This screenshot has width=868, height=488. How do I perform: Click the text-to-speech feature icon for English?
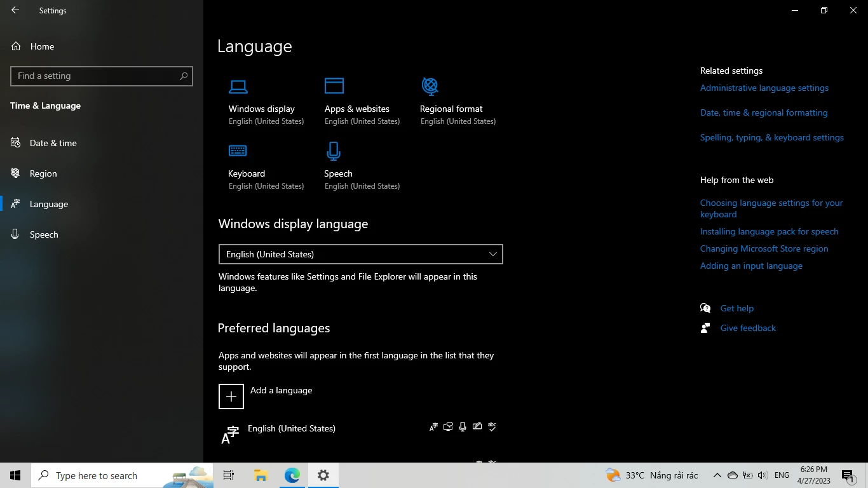(448, 427)
